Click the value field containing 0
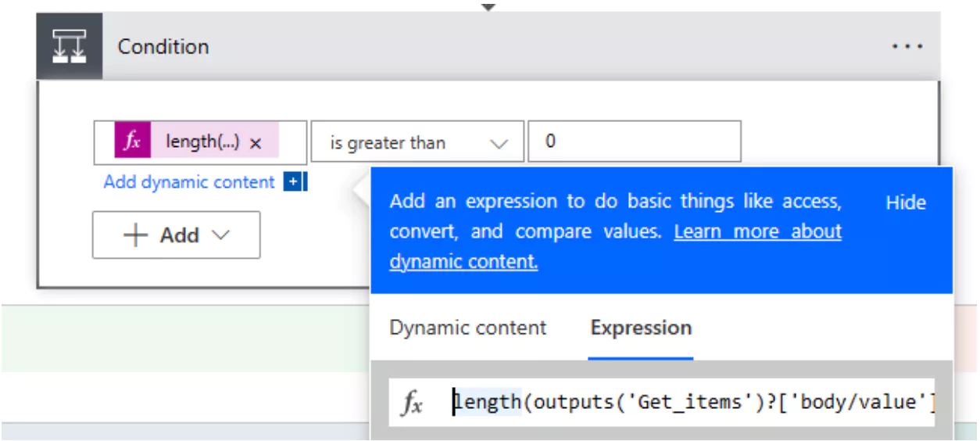This screenshot has width=980, height=441. tap(634, 142)
